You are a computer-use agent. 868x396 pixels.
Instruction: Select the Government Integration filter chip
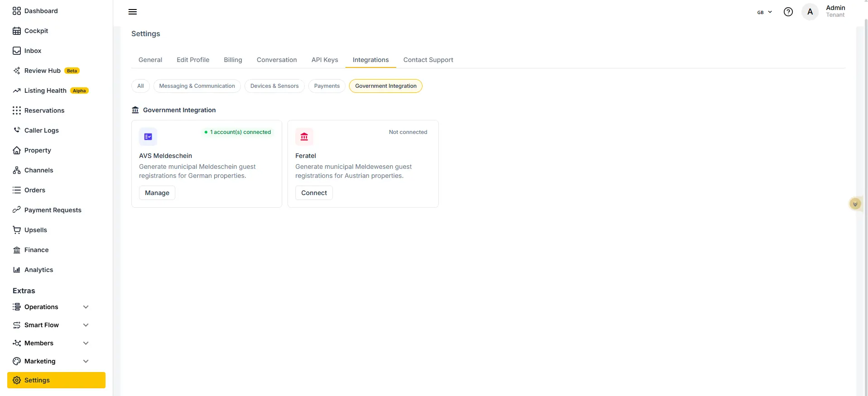pyautogui.click(x=386, y=86)
